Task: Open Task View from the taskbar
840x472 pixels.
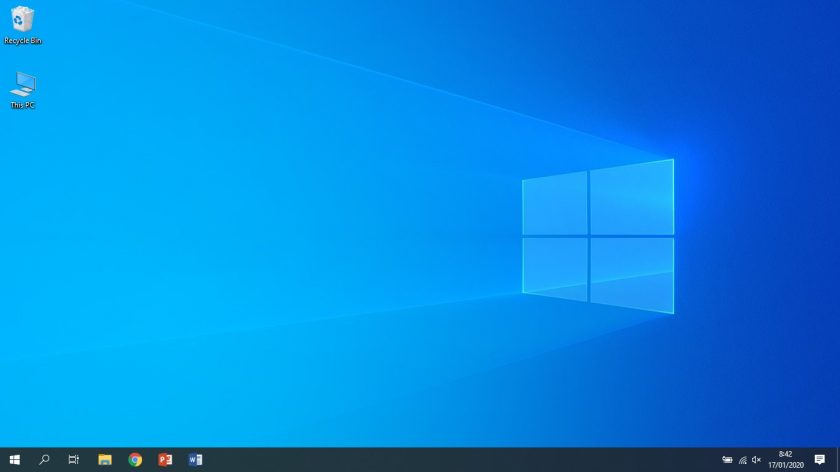Action: point(74,460)
